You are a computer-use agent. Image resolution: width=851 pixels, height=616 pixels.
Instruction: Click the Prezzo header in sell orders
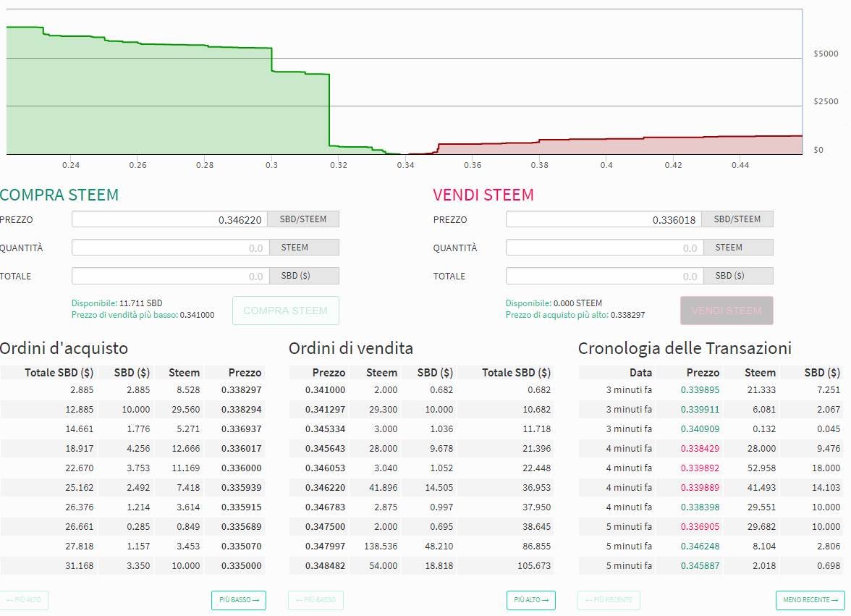click(329, 372)
